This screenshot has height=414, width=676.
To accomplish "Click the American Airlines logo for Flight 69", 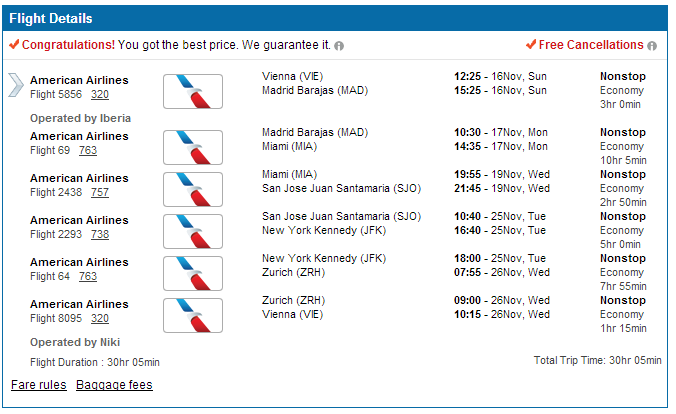I will click(x=193, y=147).
